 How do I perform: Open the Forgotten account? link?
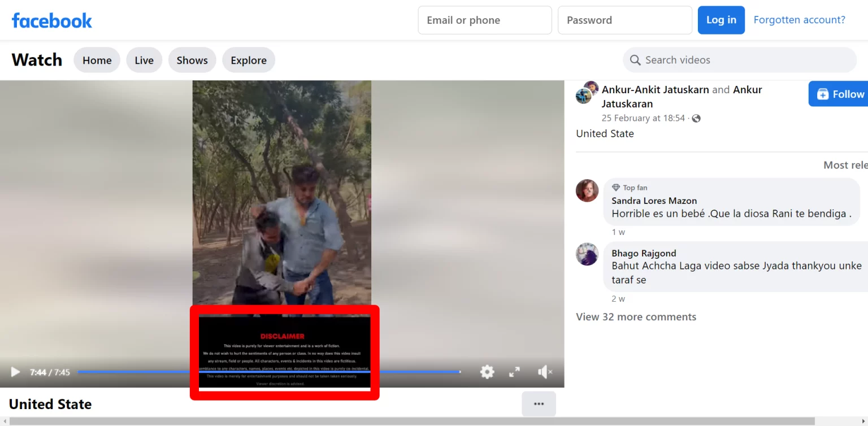[799, 20]
